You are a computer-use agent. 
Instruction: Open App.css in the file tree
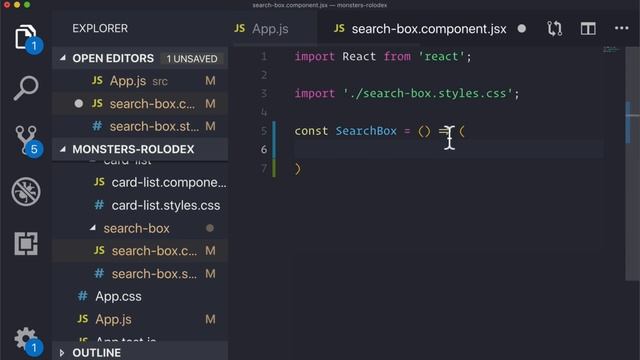pos(140,296)
